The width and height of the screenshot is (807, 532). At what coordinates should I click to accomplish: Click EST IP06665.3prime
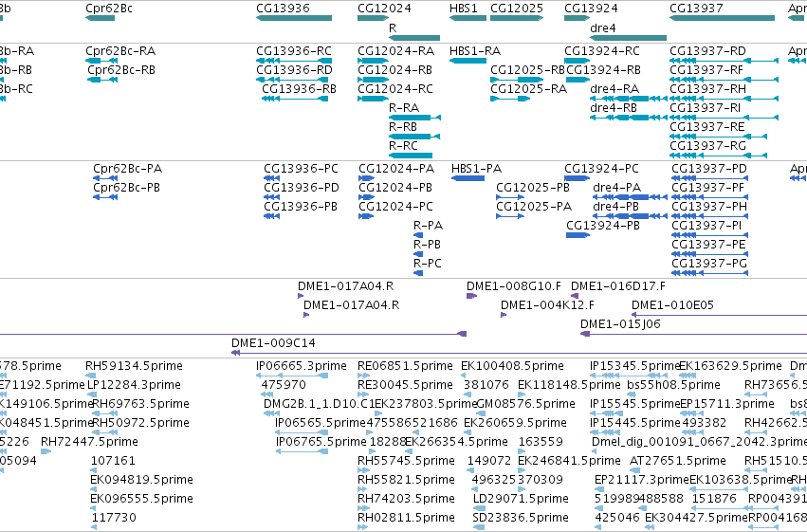pyautogui.click(x=292, y=376)
